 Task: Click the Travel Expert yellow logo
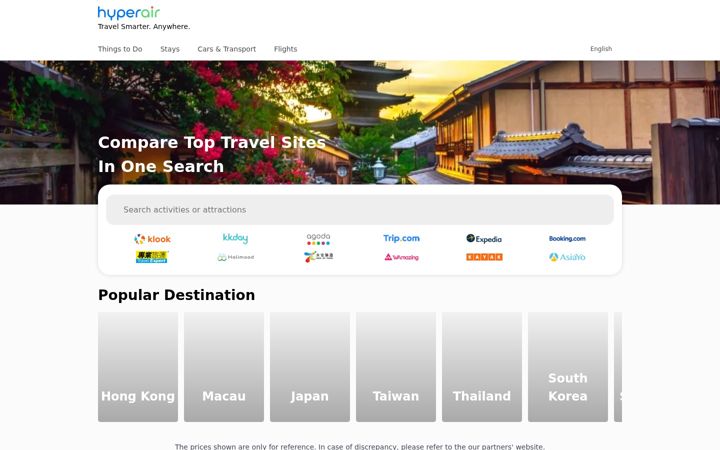point(152,257)
